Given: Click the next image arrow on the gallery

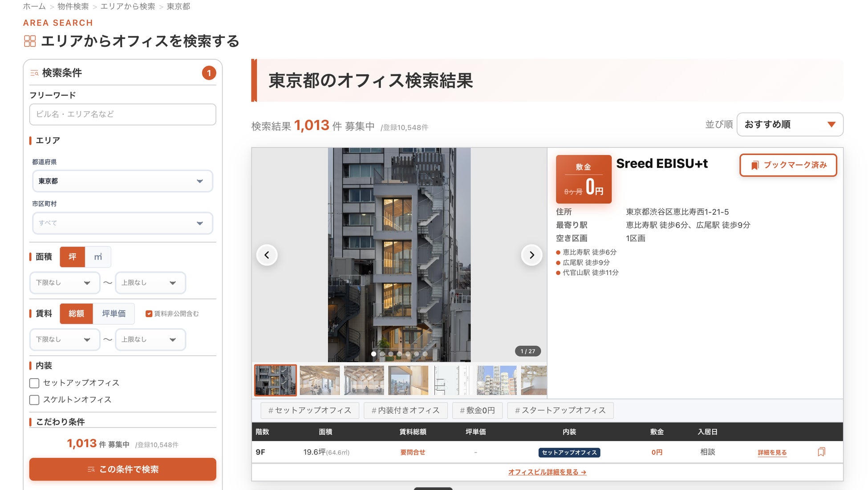Looking at the screenshot, I should click(x=531, y=255).
